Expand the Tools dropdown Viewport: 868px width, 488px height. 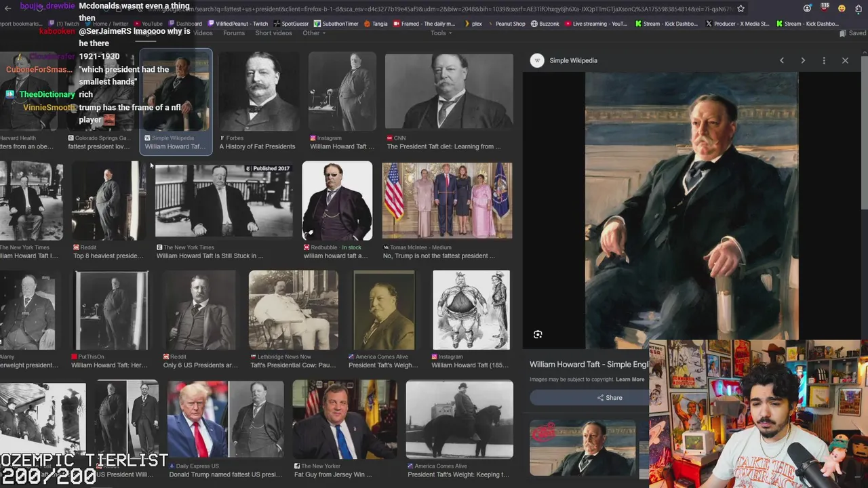pos(441,33)
